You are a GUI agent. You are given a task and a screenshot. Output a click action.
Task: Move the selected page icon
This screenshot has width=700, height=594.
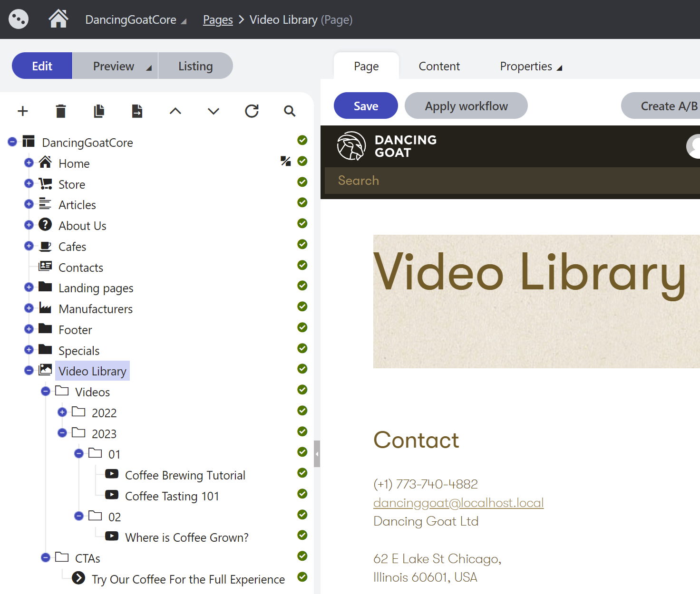(137, 111)
